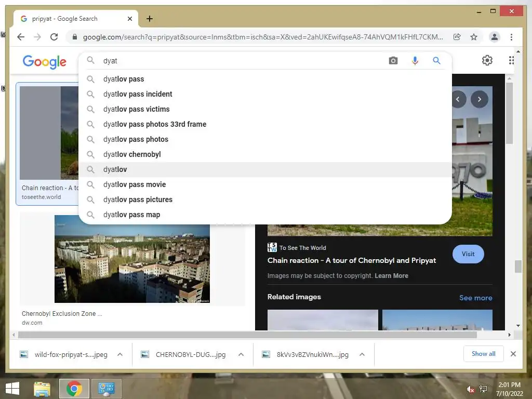The width and height of the screenshot is (532, 399).
Task: Click the browser forward arrow
Action: pyautogui.click(x=37, y=37)
